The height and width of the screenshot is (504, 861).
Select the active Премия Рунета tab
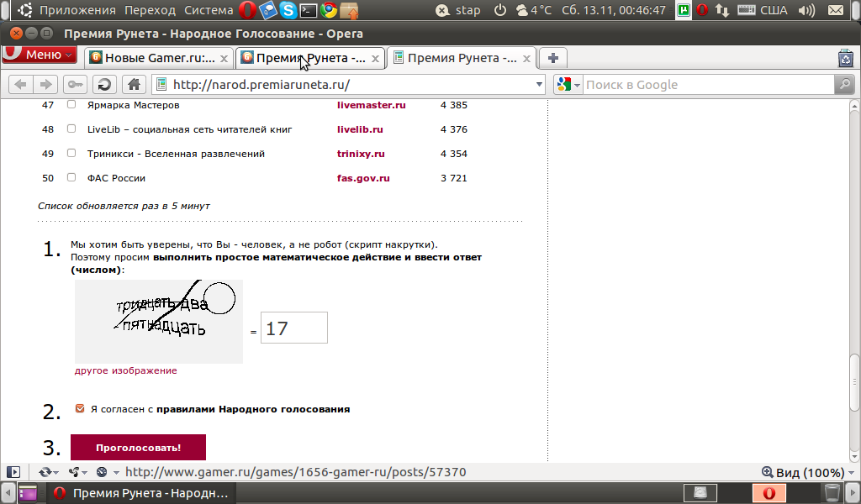pyautogui.click(x=462, y=58)
